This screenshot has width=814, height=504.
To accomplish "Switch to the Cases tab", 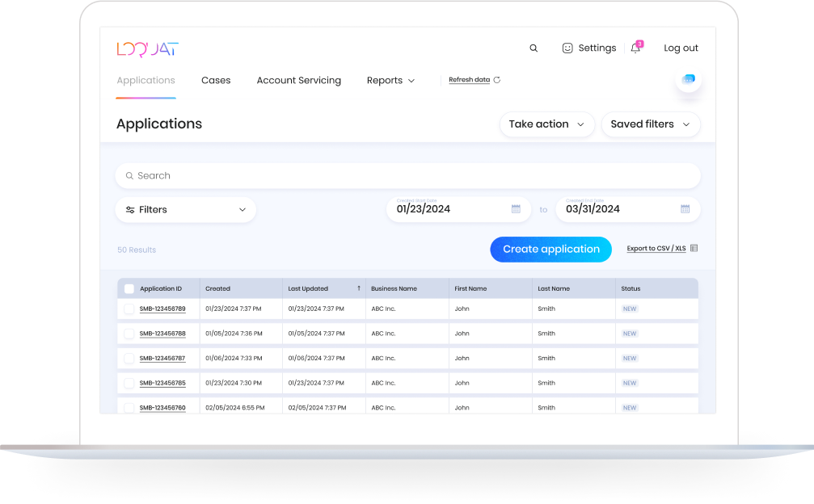I will pos(216,81).
